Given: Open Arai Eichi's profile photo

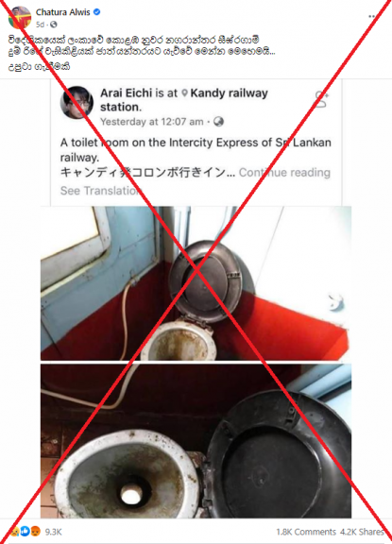Looking at the screenshot, I should 77,102.
